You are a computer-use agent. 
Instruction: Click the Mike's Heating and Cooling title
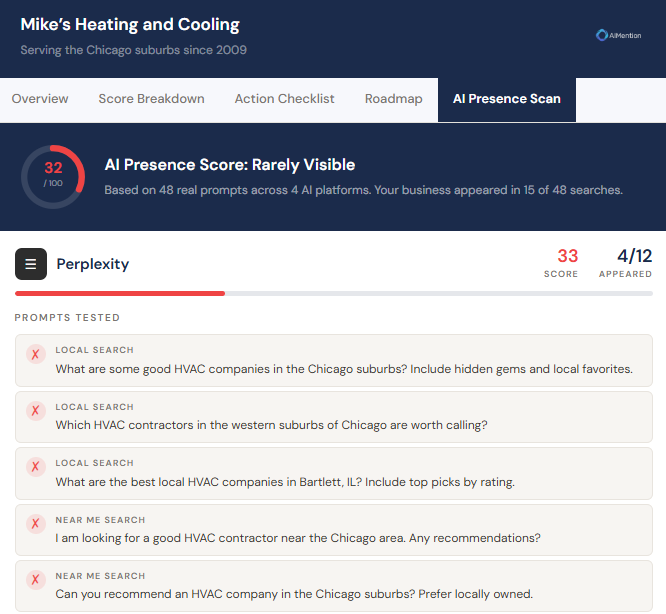click(x=130, y=25)
